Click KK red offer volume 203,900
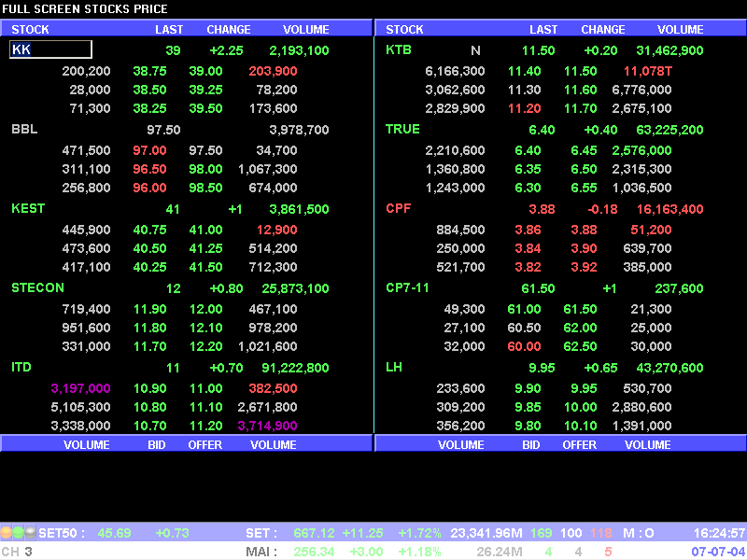 (273, 72)
